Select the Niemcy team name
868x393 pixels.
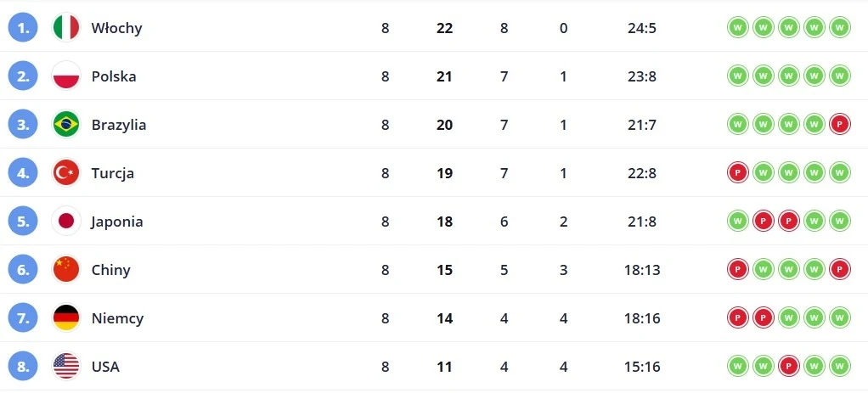(117, 319)
